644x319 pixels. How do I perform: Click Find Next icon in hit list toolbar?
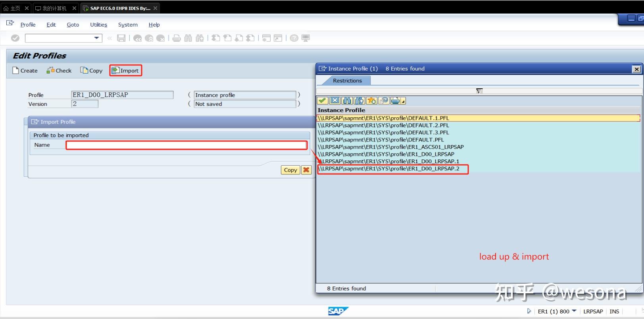tap(359, 101)
